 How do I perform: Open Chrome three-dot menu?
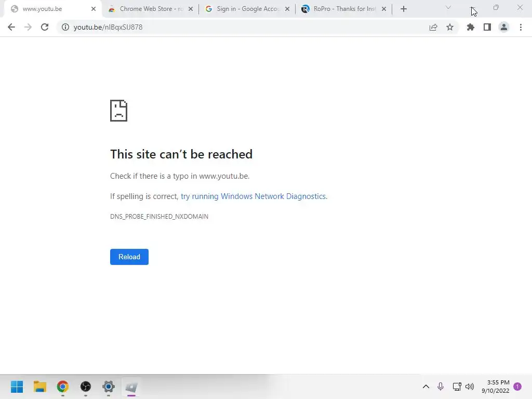pyautogui.click(x=521, y=27)
